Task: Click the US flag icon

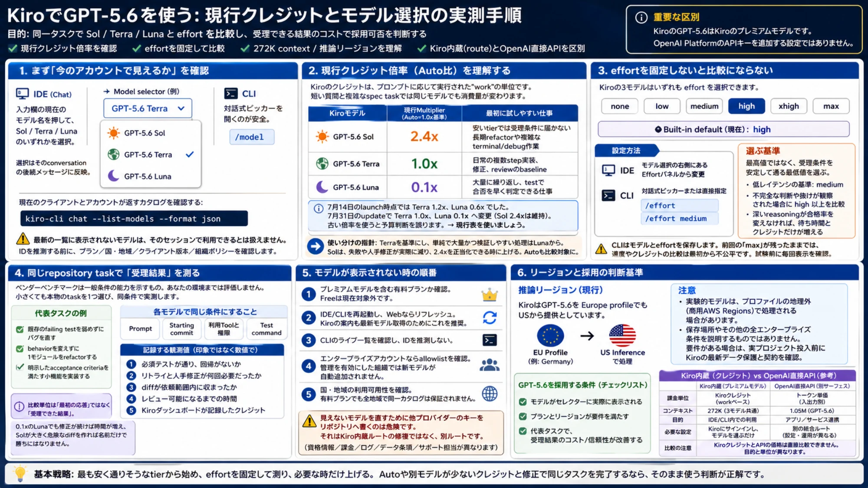Action: click(x=622, y=335)
